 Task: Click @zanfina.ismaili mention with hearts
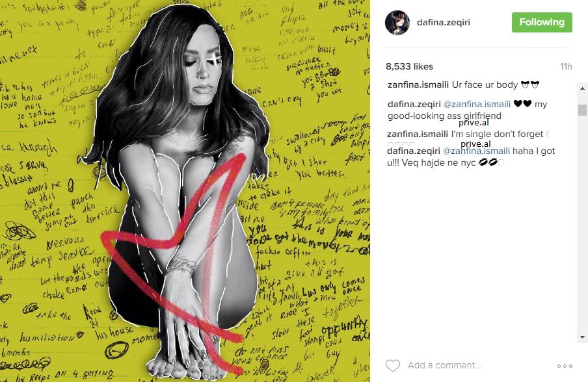pos(477,104)
